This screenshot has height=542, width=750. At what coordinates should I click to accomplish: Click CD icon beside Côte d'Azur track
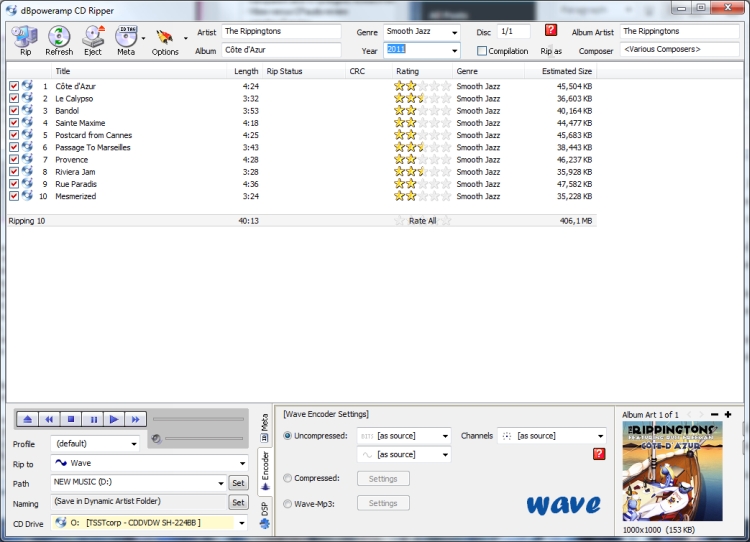point(27,85)
